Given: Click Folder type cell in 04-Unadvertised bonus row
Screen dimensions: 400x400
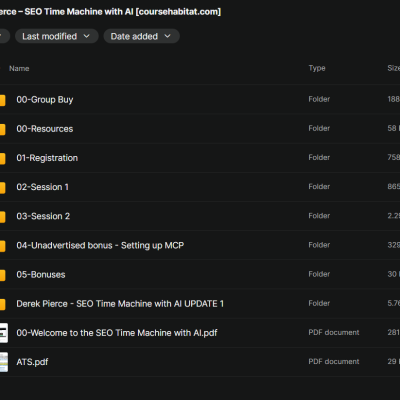Looking at the screenshot, I should pyautogui.click(x=319, y=245).
